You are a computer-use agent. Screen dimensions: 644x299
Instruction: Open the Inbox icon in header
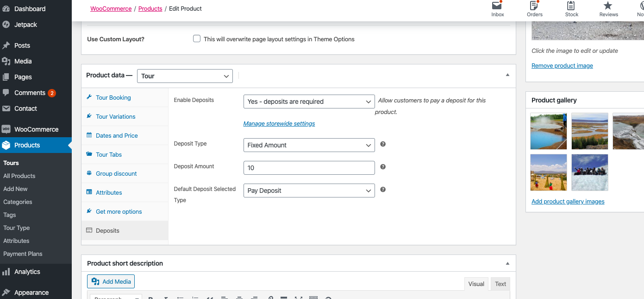497,6
